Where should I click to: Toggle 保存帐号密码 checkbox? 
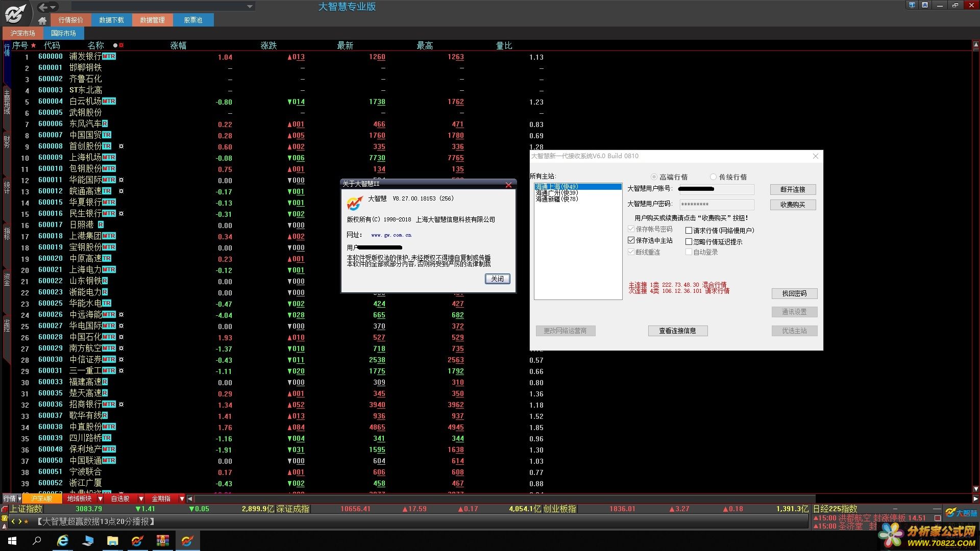click(631, 229)
